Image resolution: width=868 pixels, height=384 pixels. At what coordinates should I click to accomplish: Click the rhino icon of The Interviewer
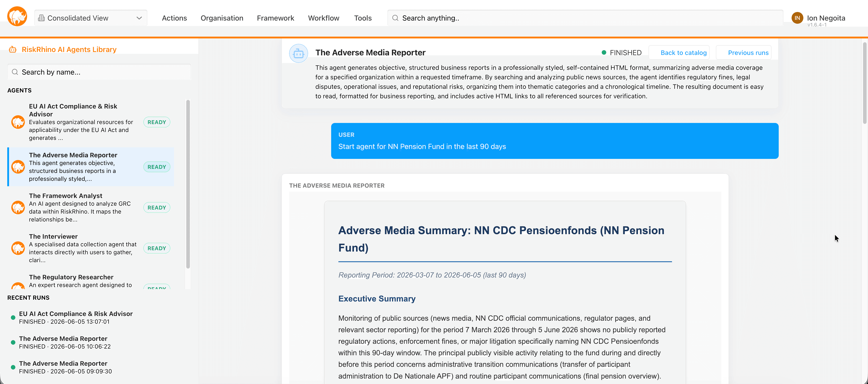click(x=18, y=248)
